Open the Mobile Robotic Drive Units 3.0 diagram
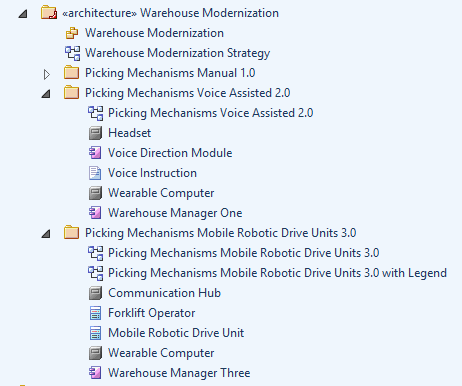Viewport: 462px width, 386px height. (x=244, y=253)
